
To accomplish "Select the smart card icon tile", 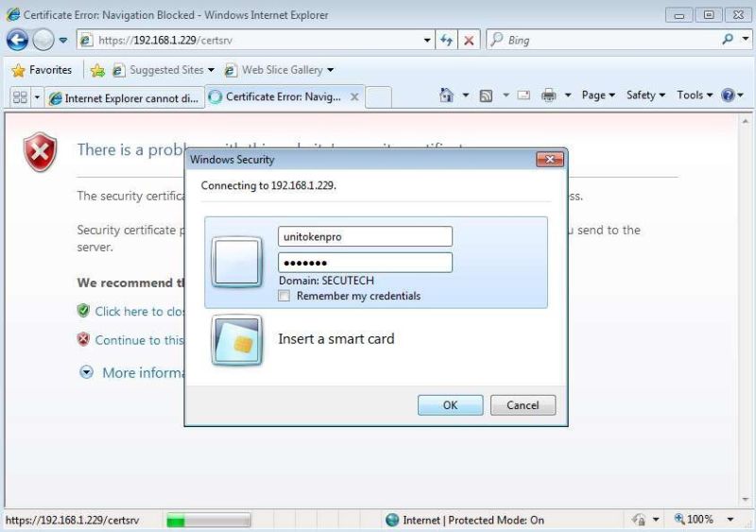I will coord(237,340).
